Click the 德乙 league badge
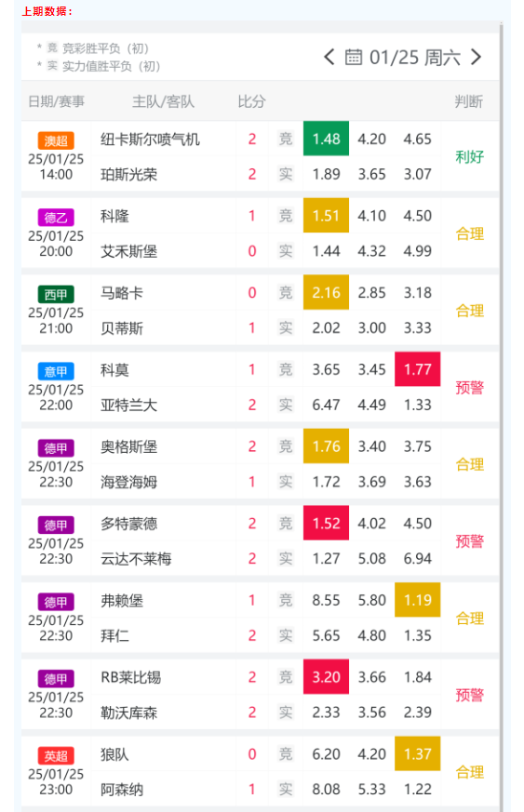524x812 pixels. click(x=56, y=218)
